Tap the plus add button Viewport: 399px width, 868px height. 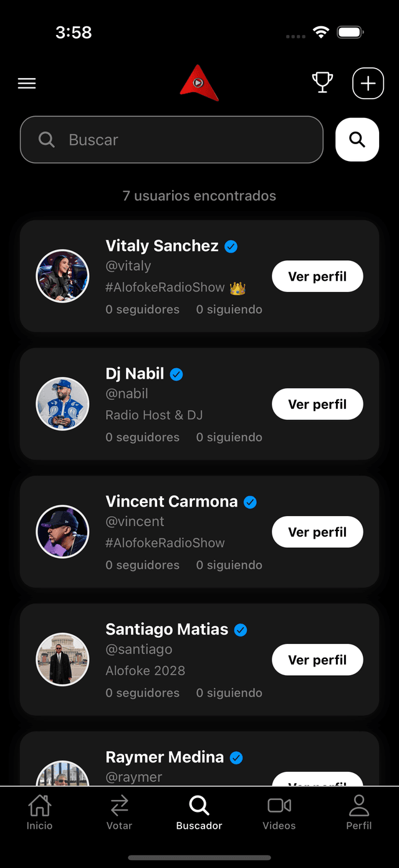[368, 83]
